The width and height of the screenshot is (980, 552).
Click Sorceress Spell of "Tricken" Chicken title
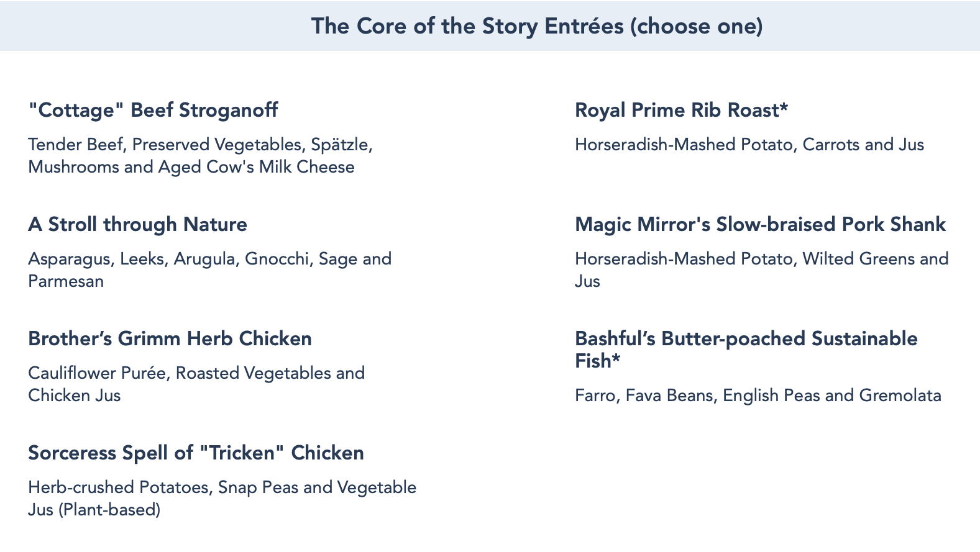tap(196, 453)
